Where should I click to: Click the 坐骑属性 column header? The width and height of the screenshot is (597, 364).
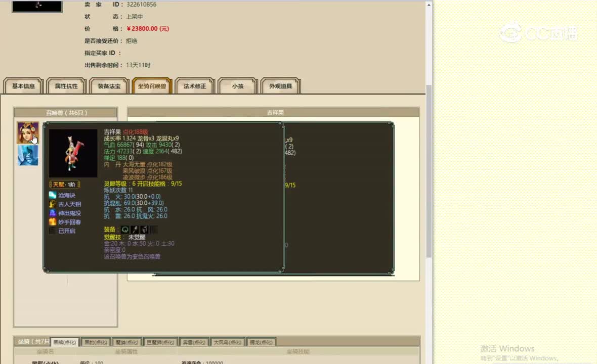pos(126,352)
